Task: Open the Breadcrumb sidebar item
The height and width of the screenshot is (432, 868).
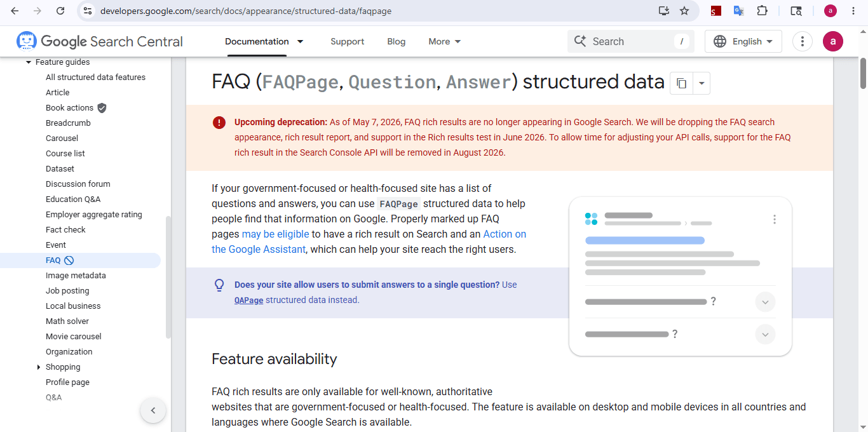Action: pos(68,123)
